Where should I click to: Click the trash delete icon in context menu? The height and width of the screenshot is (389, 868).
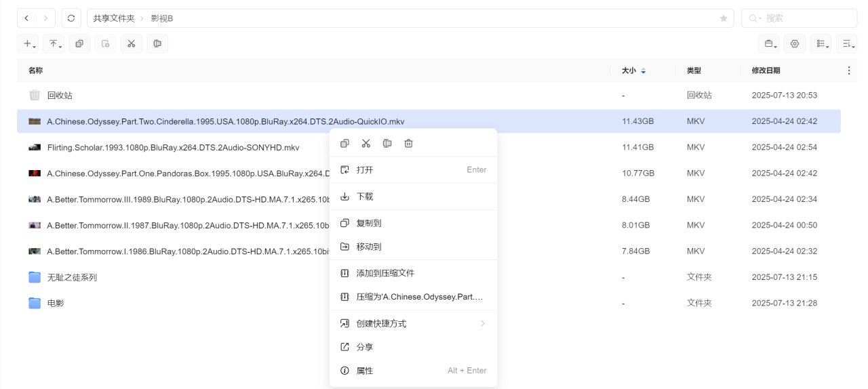coord(408,143)
